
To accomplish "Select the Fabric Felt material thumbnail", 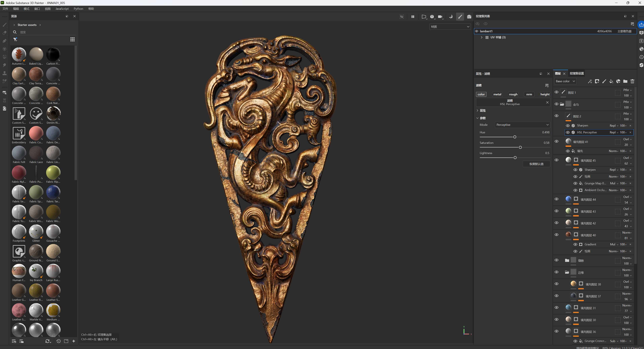I will (19, 153).
